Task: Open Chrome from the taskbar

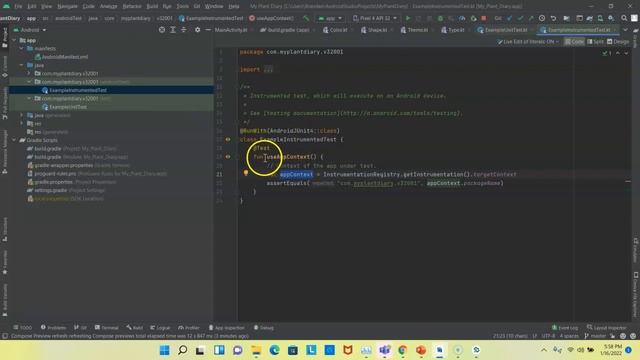Action: pyautogui.click(x=403, y=350)
